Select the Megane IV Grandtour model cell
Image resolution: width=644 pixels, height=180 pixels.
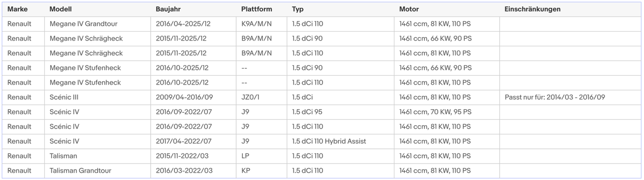[83, 24]
